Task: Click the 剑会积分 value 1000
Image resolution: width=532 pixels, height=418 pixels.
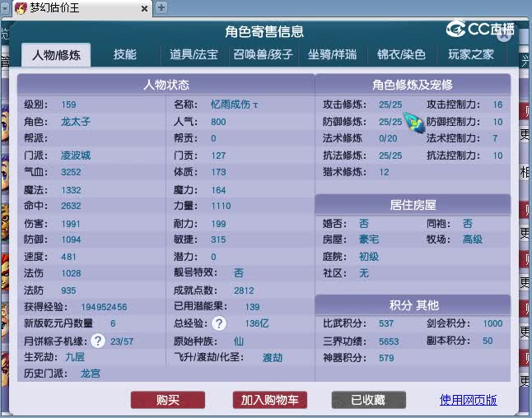Action: (x=492, y=323)
